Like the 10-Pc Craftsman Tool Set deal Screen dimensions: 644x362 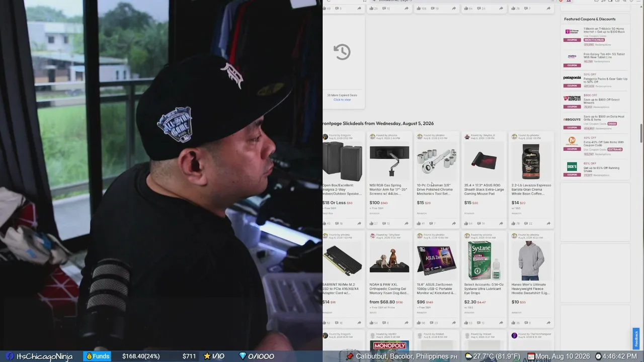point(419,223)
